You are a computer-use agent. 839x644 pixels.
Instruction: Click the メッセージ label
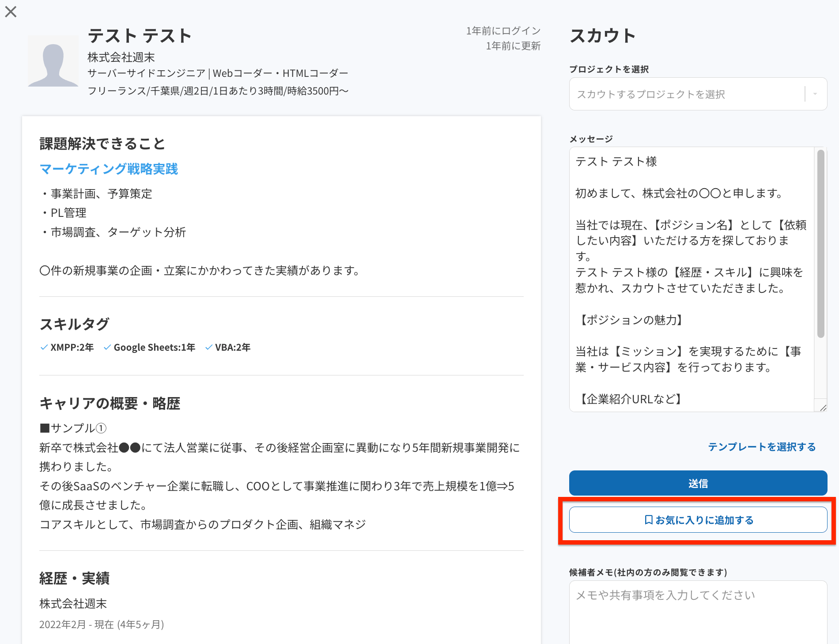[x=591, y=139]
